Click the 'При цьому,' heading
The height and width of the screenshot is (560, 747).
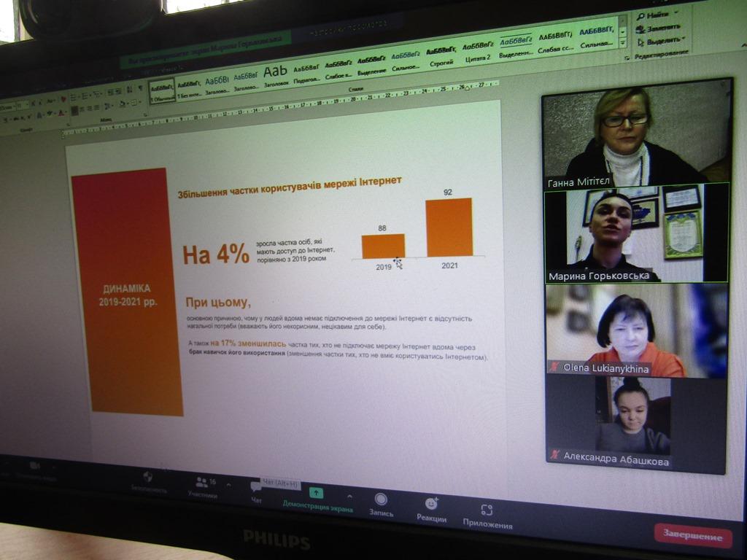pyautogui.click(x=217, y=303)
